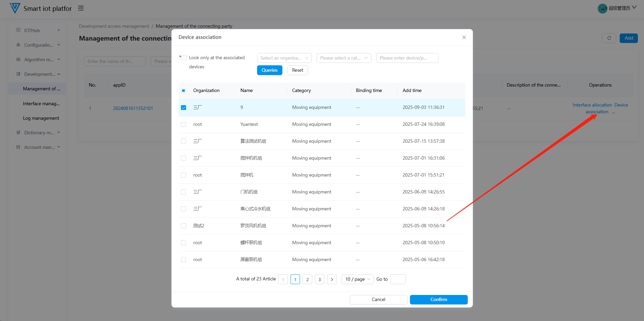Click the Go to page input
The height and width of the screenshot is (321, 644).
(398, 279)
